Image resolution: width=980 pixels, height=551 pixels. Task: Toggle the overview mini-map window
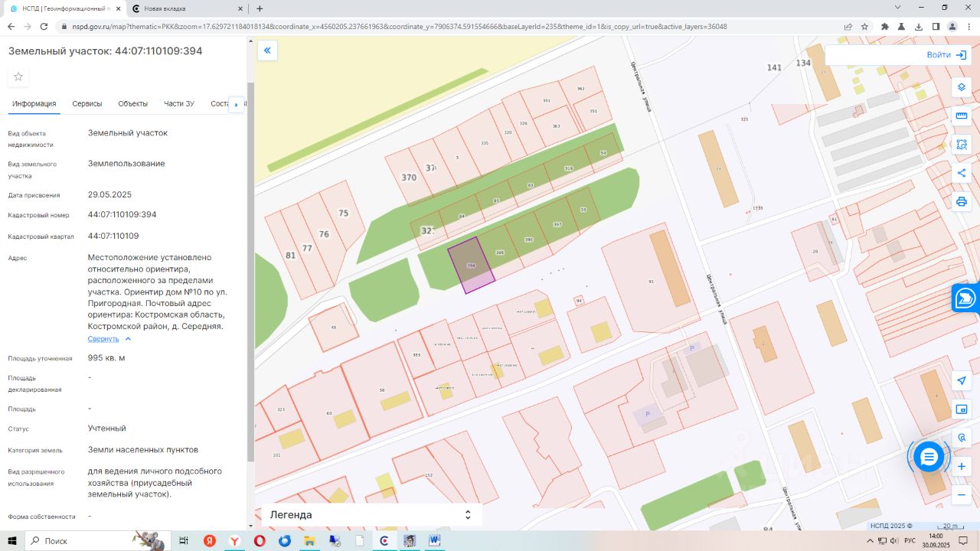coord(962,409)
